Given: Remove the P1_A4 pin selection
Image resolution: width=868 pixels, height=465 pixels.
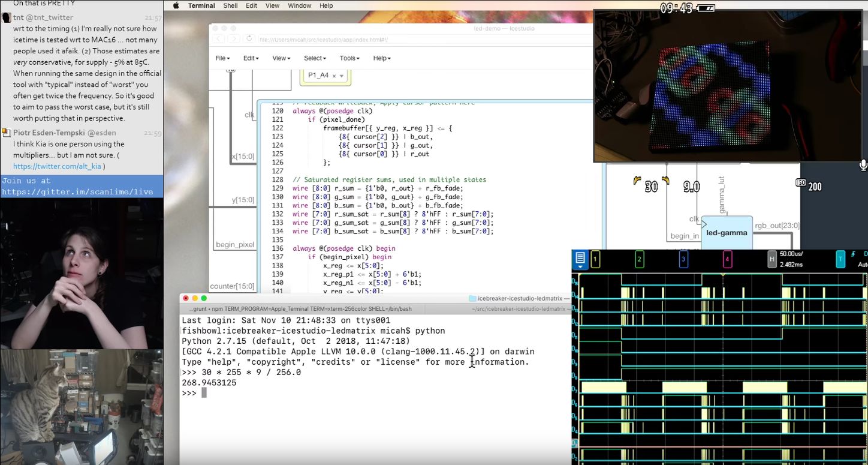Looking at the screenshot, I should (334, 76).
